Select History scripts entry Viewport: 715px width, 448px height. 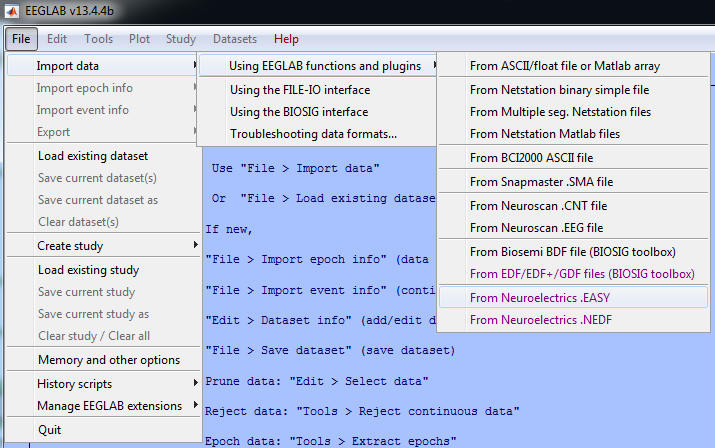104,384
